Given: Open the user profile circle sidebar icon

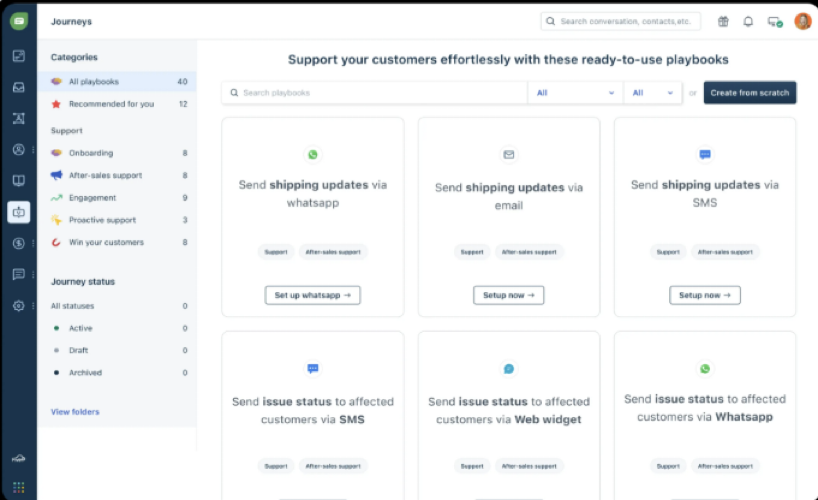Looking at the screenshot, I should pos(19,150).
